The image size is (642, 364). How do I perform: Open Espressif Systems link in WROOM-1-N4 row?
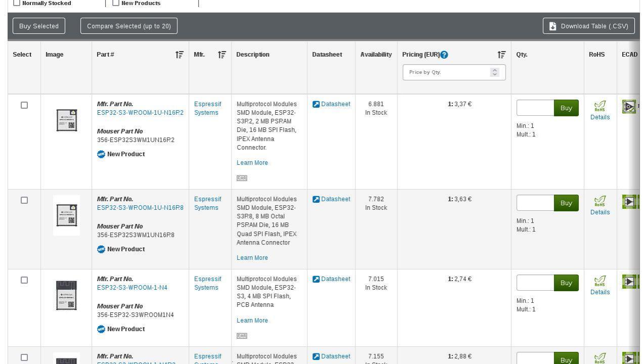pyautogui.click(x=208, y=283)
